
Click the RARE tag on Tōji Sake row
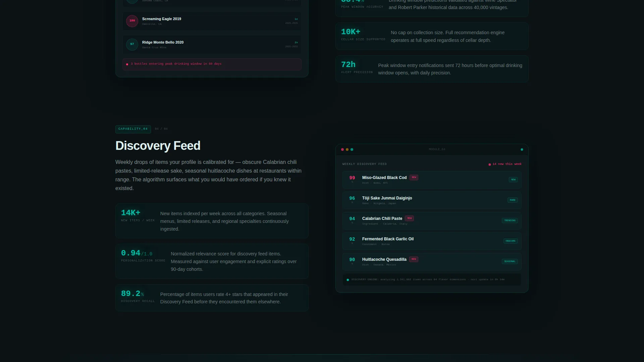click(x=513, y=200)
